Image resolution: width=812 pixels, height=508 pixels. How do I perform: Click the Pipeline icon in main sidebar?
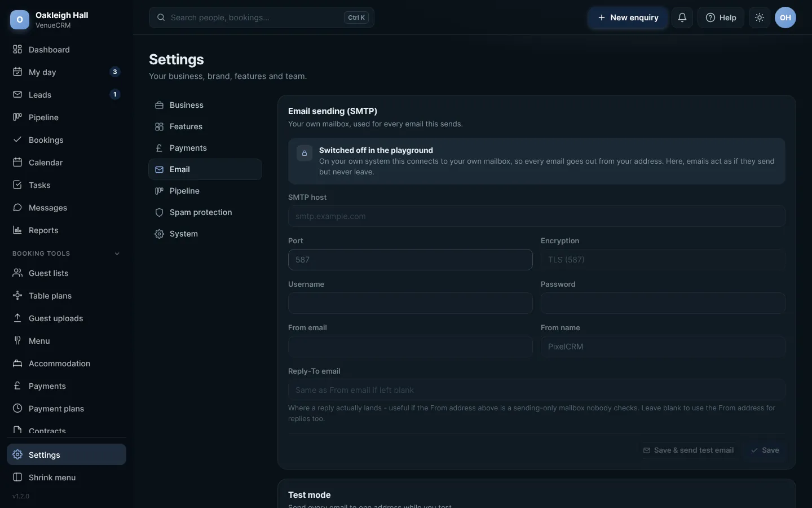pyautogui.click(x=17, y=117)
